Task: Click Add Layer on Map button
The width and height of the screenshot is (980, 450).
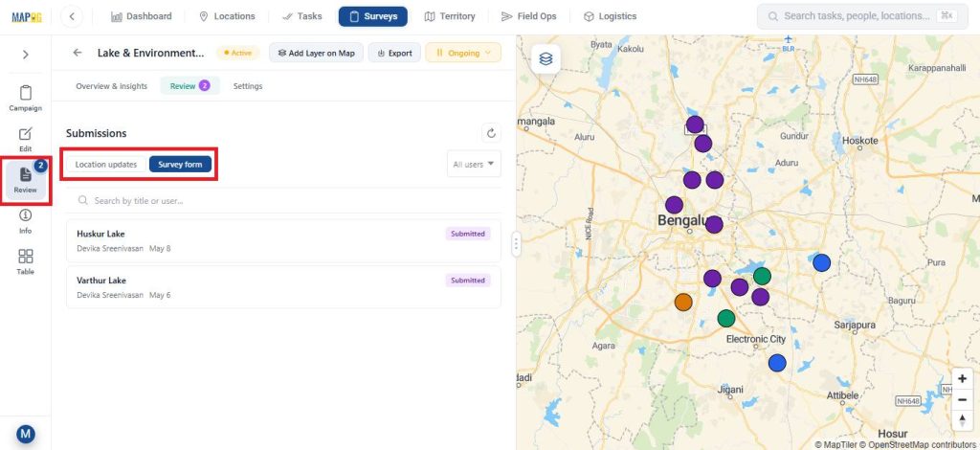Action: coord(316,53)
